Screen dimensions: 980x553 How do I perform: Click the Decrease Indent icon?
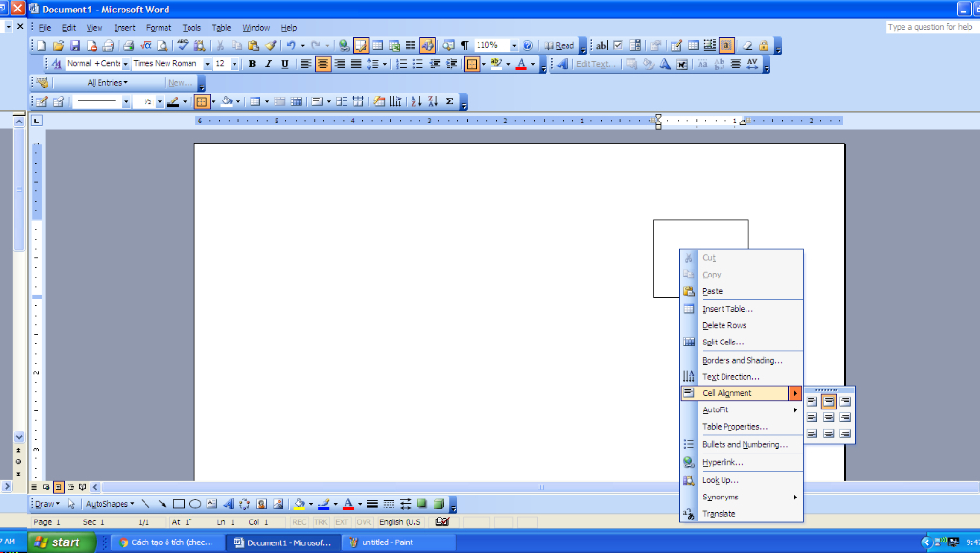click(435, 64)
